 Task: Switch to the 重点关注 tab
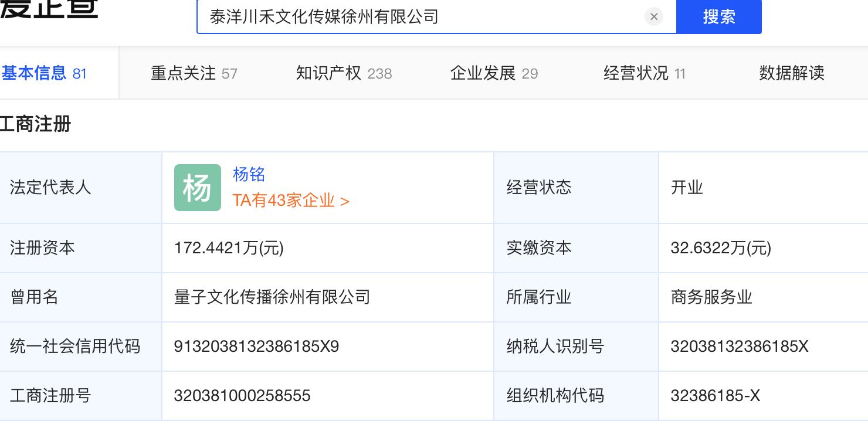[x=183, y=73]
